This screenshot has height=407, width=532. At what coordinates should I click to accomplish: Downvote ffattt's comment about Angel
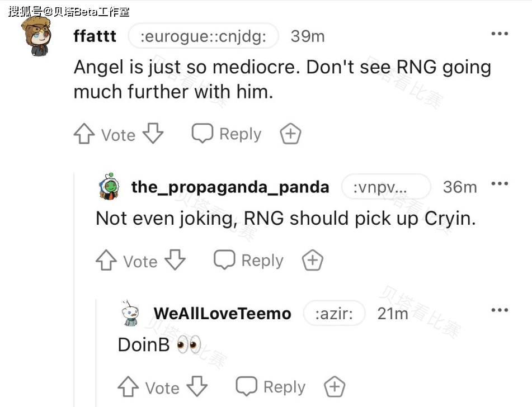pyautogui.click(x=153, y=133)
